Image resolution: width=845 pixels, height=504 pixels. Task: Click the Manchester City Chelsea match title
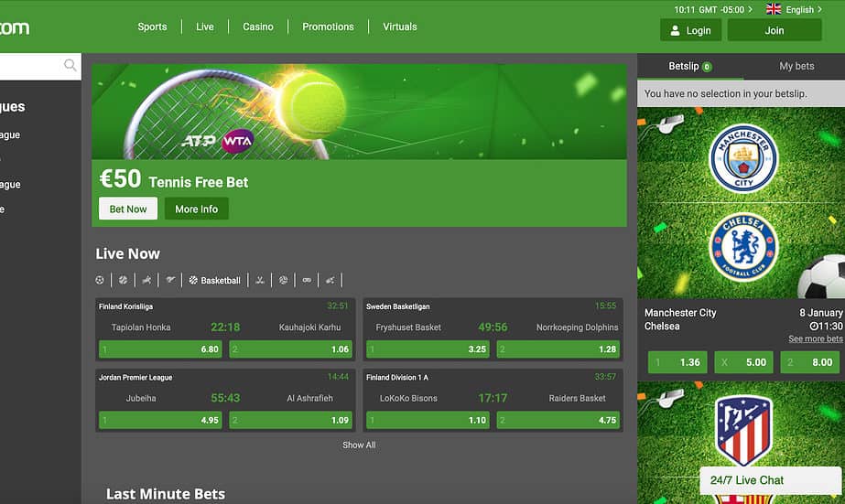tap(680, 319)
